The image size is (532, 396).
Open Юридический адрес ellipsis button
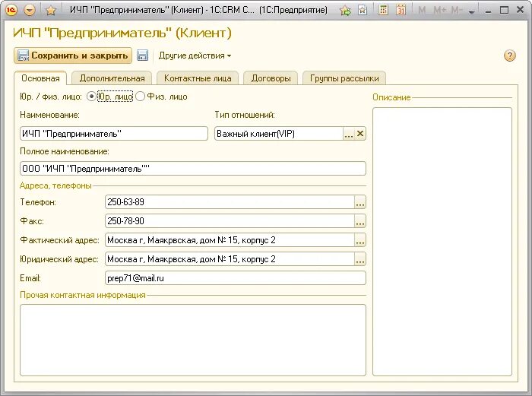(360, 259)
